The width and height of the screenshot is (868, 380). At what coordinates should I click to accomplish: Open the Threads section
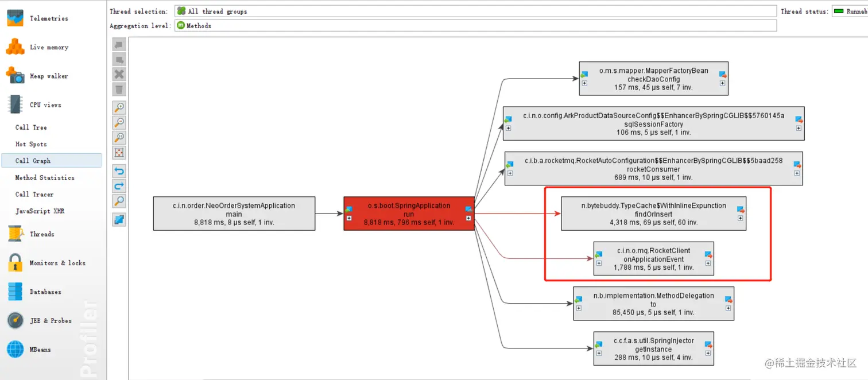coord(31,234)
